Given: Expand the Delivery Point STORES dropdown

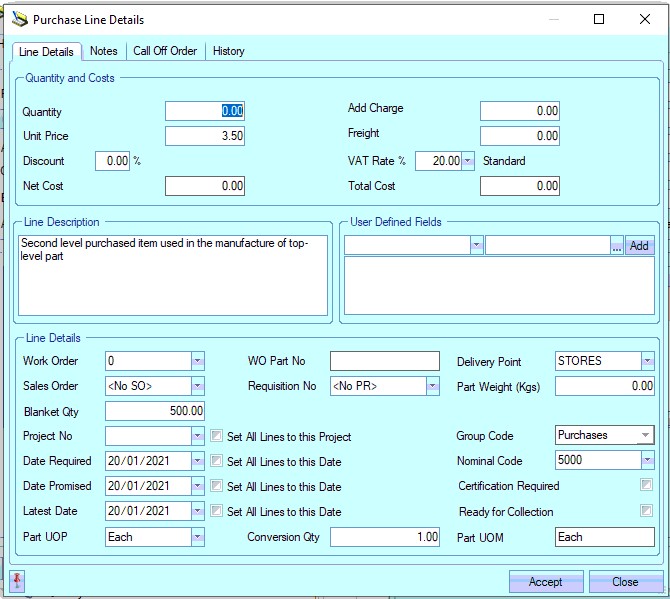Looking at the screenshot, I should [648, 361].
